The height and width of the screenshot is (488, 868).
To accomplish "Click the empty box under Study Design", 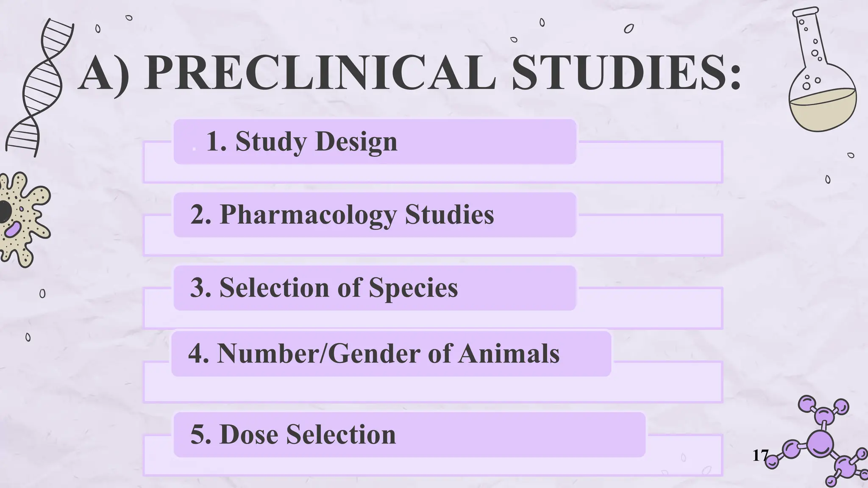I will tap(432, 173).
